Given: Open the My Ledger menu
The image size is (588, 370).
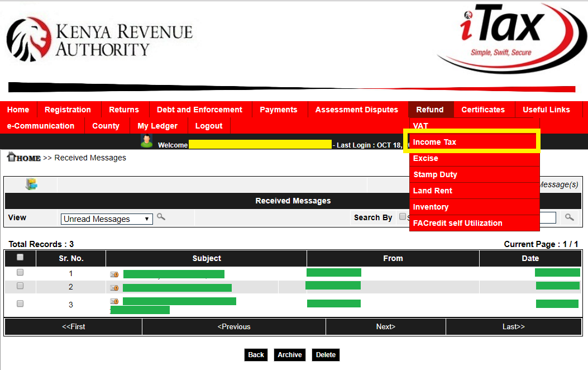Looking at the screenshot, I should [x=157, y=126].
